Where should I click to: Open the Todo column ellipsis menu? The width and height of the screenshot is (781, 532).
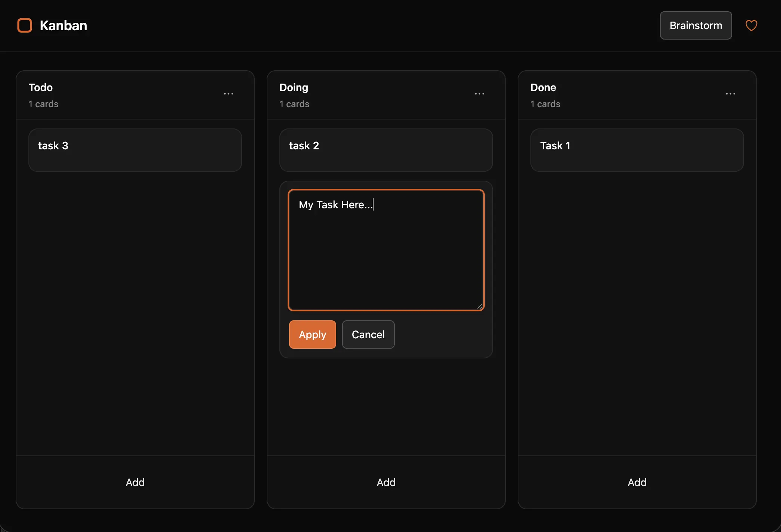pyautogui.click(x=229, y=93)
